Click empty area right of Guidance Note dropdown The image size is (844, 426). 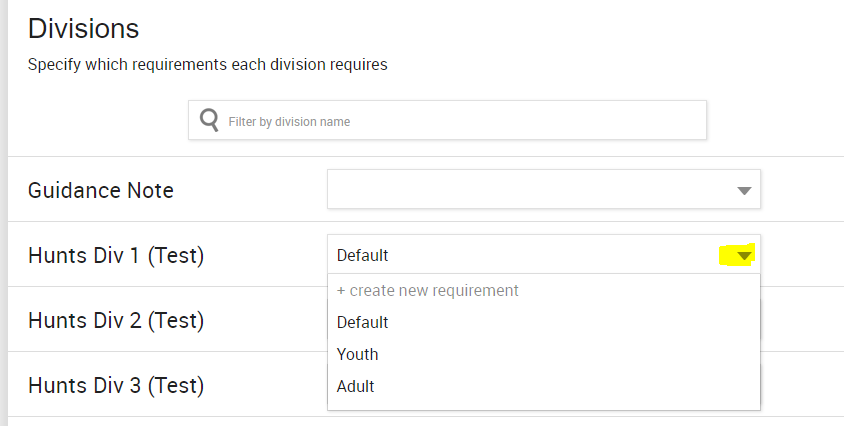[x=800, y=190]
